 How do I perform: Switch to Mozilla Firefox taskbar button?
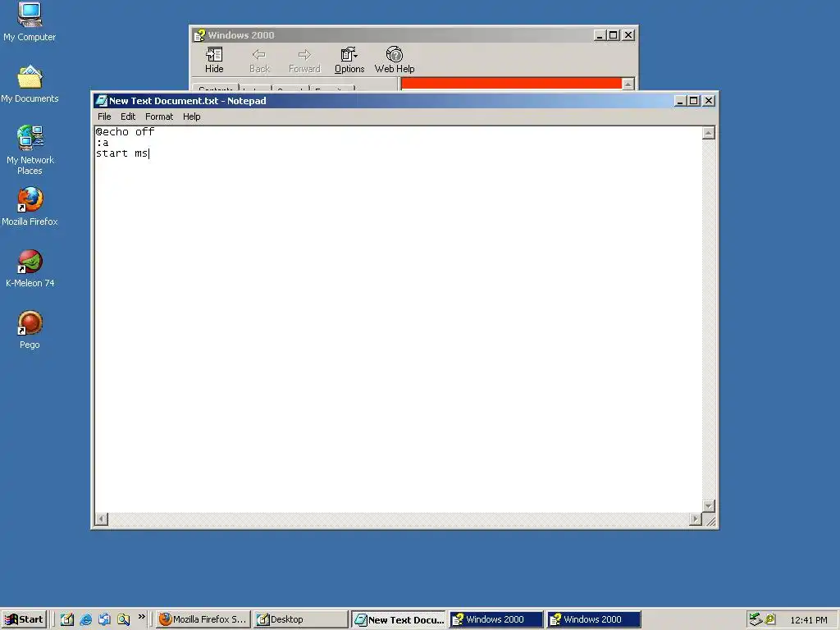click(203, 619)
